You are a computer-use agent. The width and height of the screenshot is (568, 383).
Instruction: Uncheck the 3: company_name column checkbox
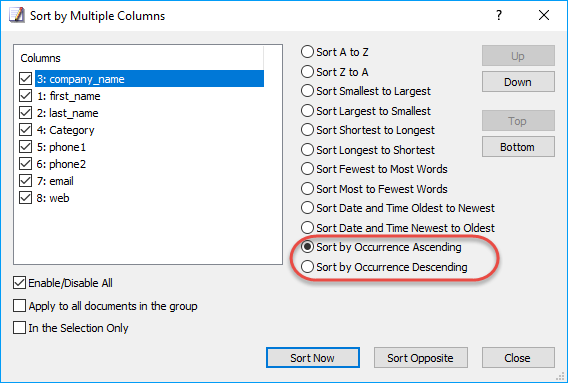25,79
